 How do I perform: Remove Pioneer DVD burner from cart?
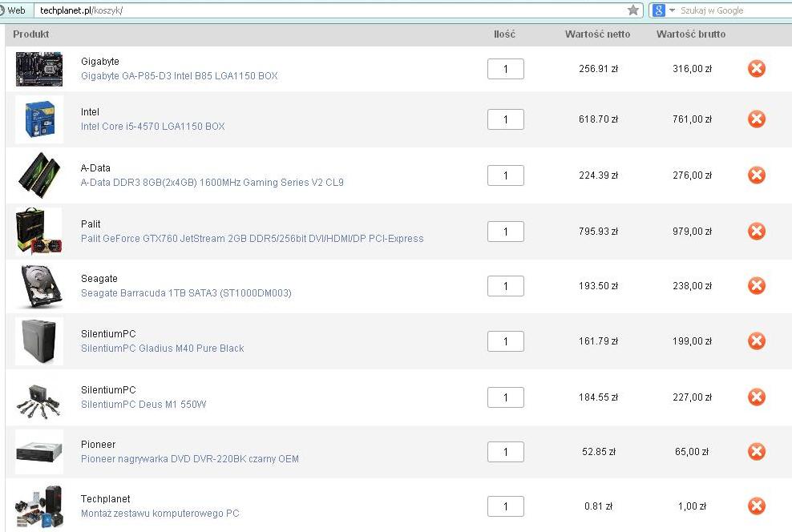click(x=756, y=451)
